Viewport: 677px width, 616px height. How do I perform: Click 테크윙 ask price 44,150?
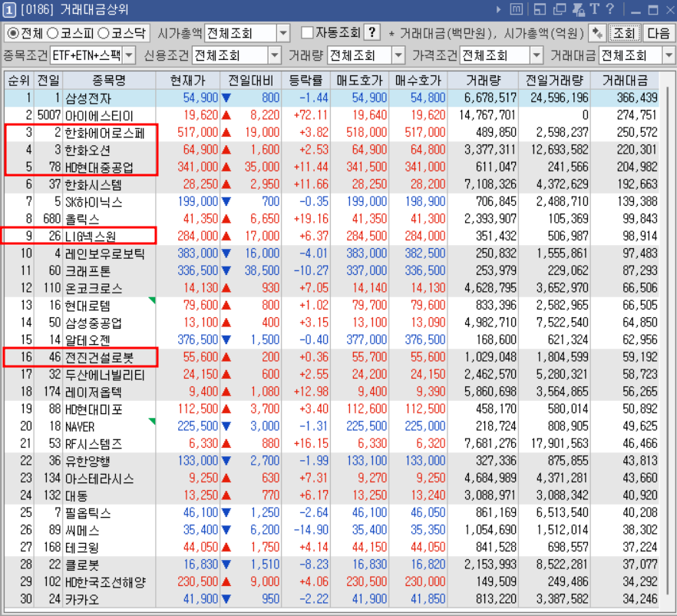[x=370, y=548]
